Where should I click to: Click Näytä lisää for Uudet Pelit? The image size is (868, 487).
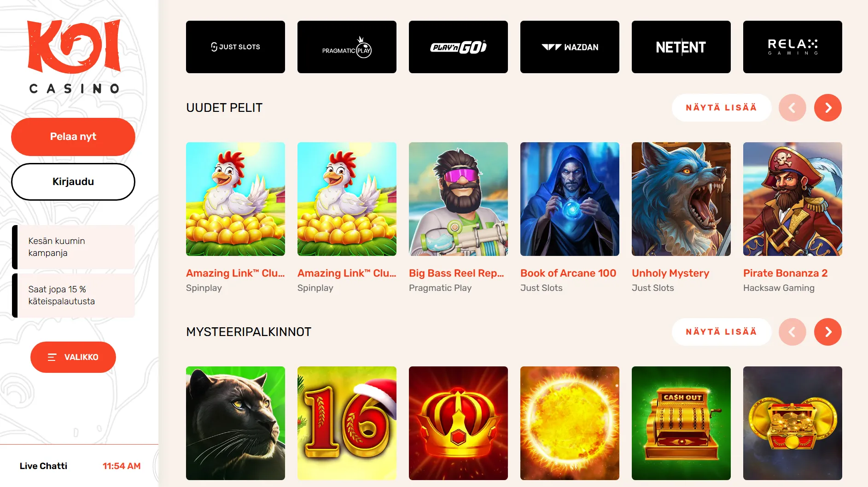[x=722, y=108]
